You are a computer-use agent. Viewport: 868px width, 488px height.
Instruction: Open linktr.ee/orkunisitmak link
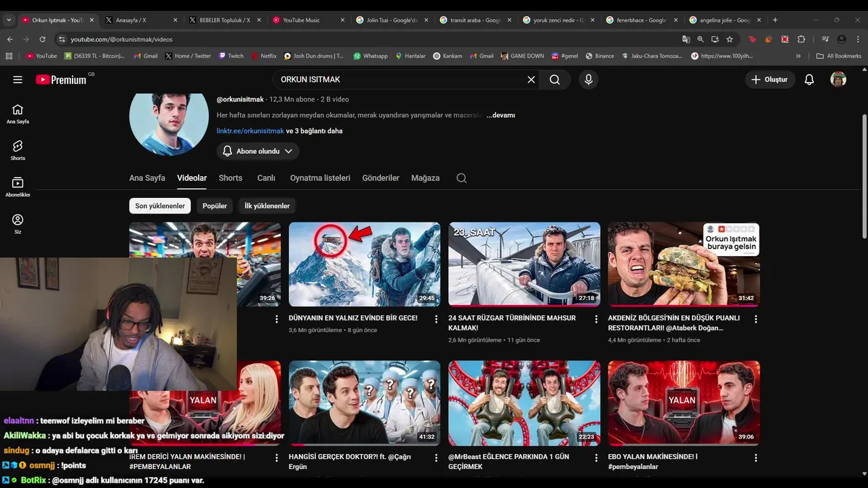click(x=250, y=131)
